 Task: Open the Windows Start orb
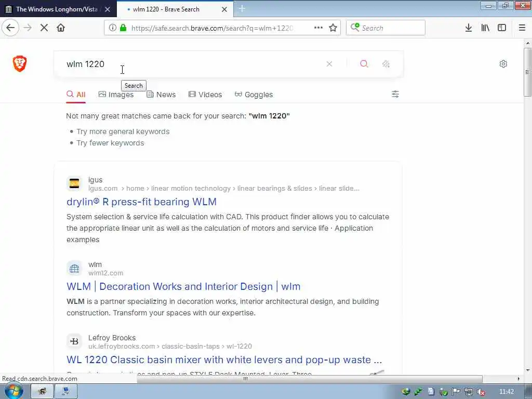click(x=14, y=391)
